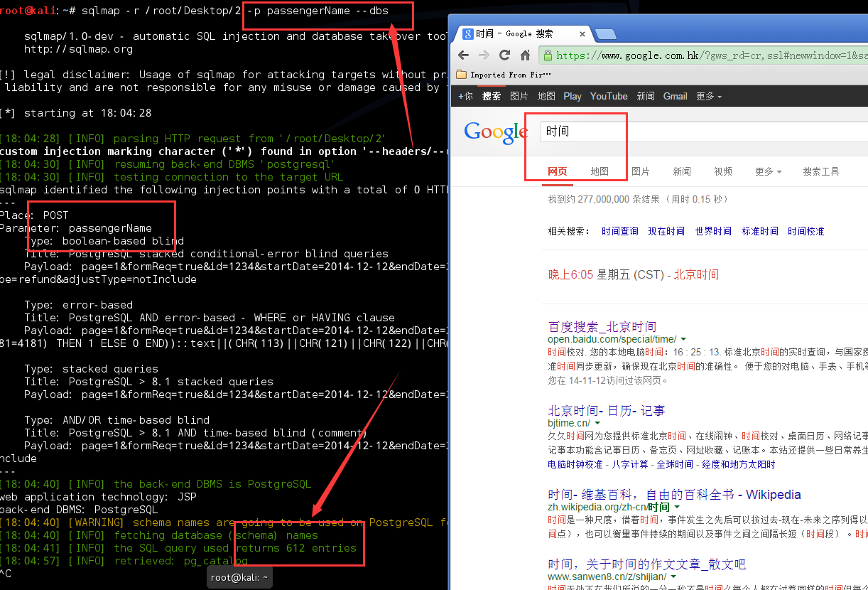Open the Chrome home page icon

point(526,55)
